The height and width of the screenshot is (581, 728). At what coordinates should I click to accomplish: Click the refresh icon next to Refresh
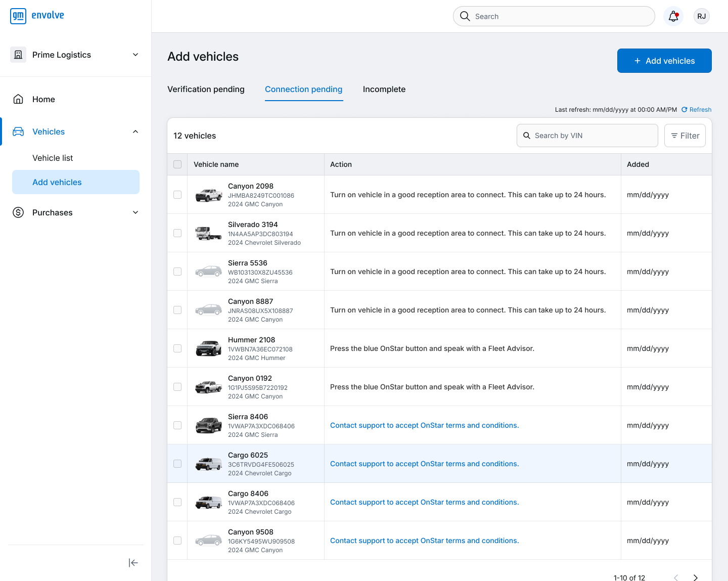pos(685,109)
